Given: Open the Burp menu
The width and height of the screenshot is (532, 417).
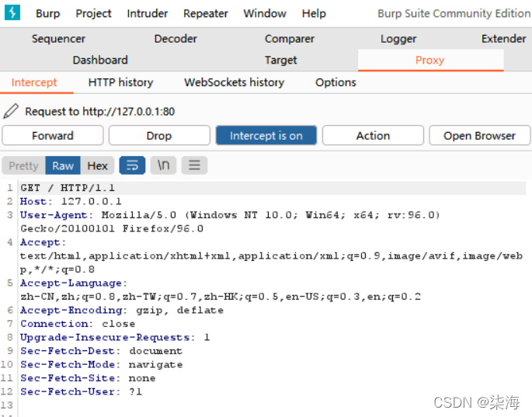Looking at the screenshot, I should [x=48, y=13].
